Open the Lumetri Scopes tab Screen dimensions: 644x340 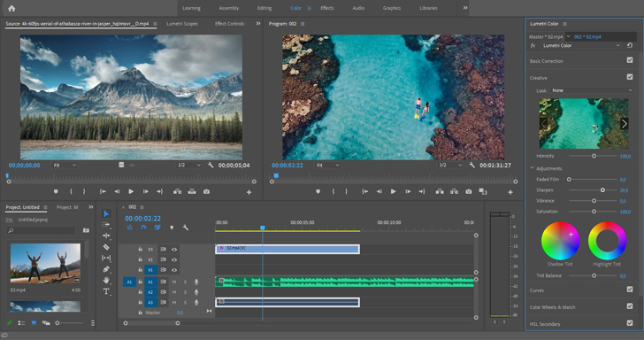(182, 24)
